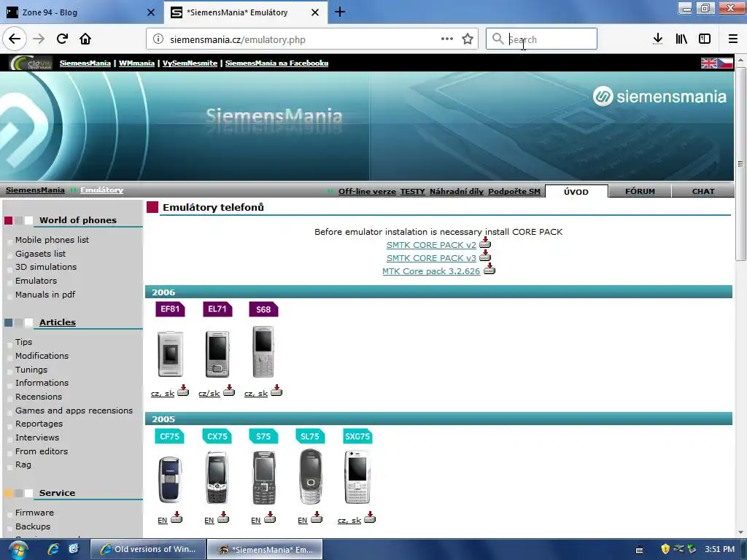Open Games and apps recensions link
Screen dimensions: 747x560
74,411
